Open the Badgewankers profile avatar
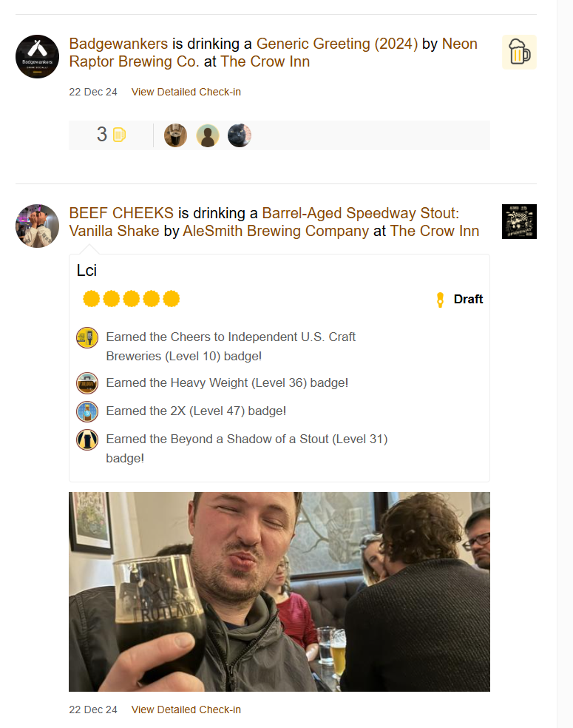This screenshot has height=728, width=573. 37,57
